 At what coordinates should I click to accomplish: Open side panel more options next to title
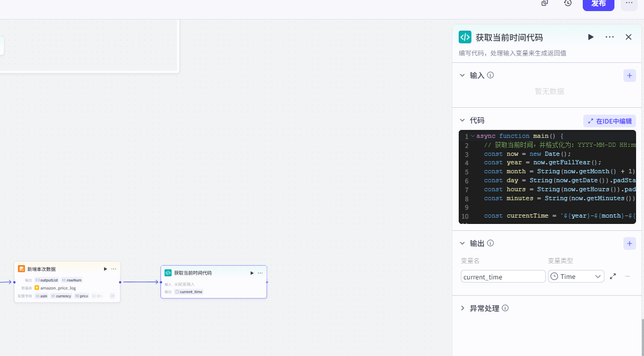click(x=610, y=37)
